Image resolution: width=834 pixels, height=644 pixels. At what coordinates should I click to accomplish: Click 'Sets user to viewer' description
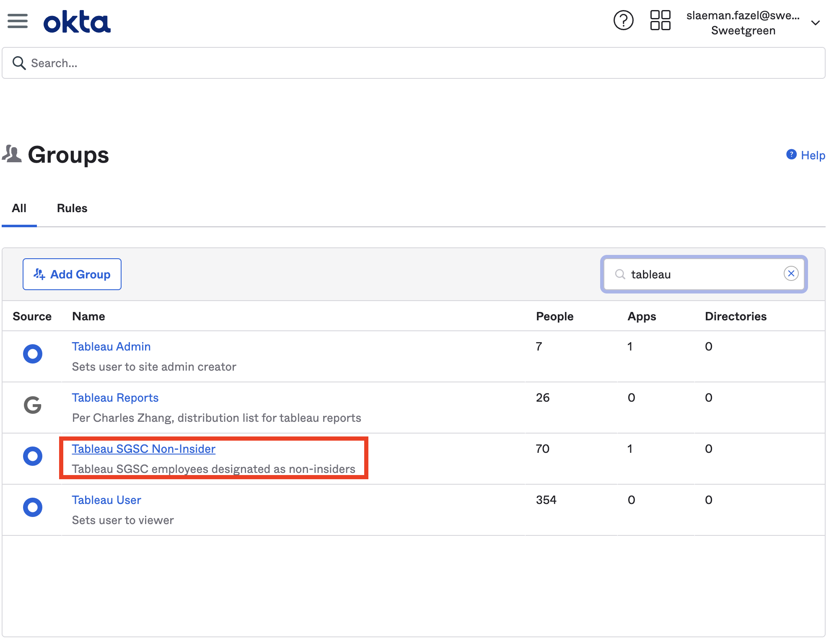pos(123,520)
